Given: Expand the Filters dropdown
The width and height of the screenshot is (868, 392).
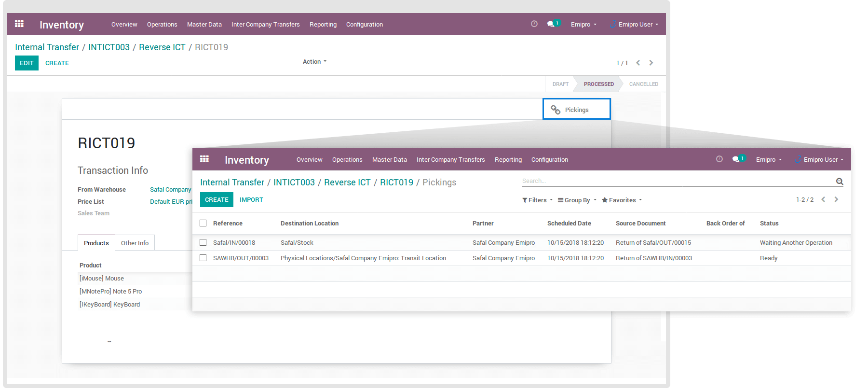Looking at the screenshot, I should (x=537, y=200).
